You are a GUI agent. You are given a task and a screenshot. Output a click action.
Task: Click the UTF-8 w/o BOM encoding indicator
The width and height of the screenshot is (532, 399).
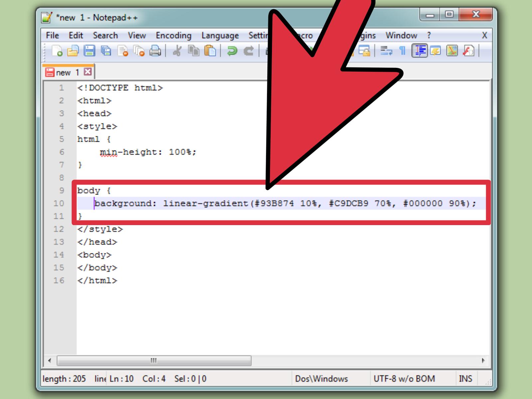tap(404, 378)
